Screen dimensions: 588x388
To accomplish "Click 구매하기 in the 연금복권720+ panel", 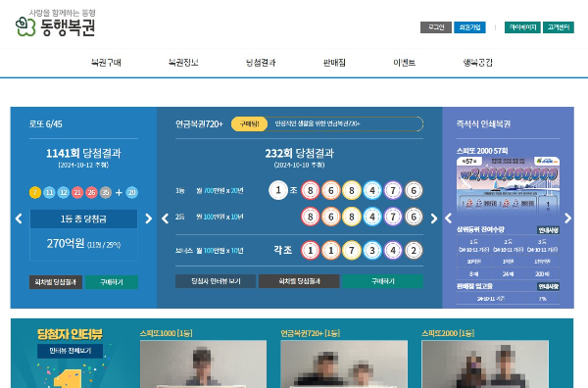I will click(383, 281).
